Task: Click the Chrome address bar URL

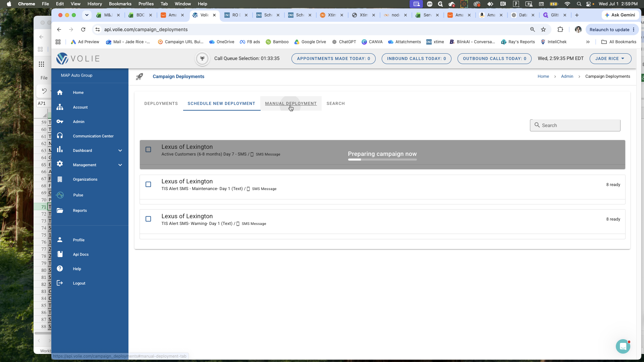Action: point(146,29)
